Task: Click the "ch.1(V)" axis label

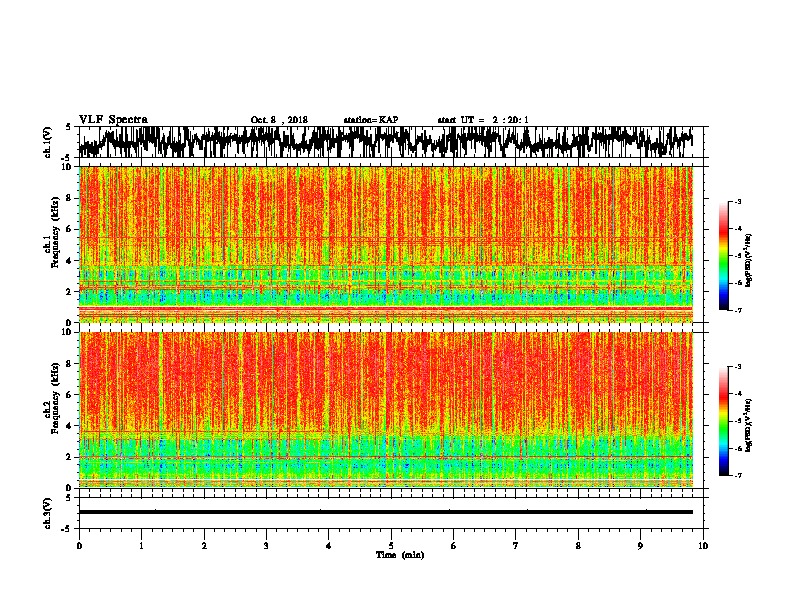Action: point(47,142)
